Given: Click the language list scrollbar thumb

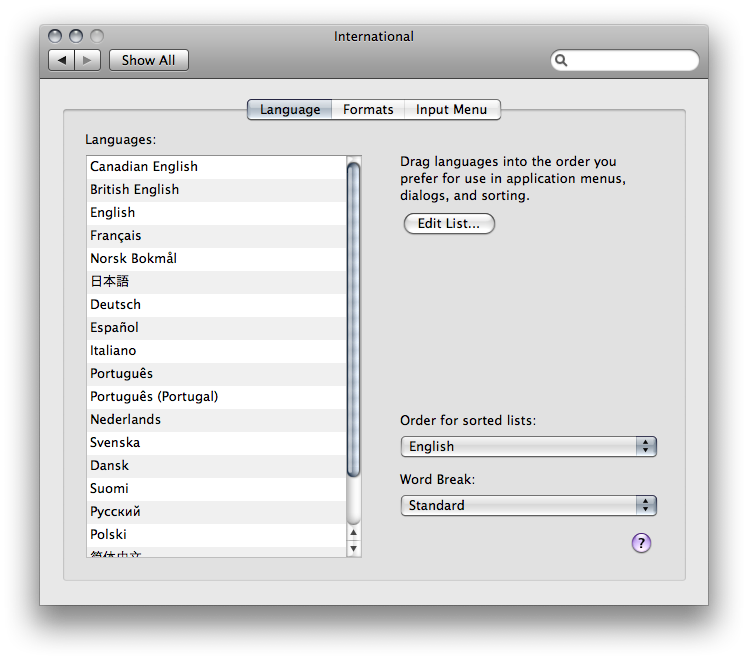Looking at the screenshot, I should click(353, 320).
